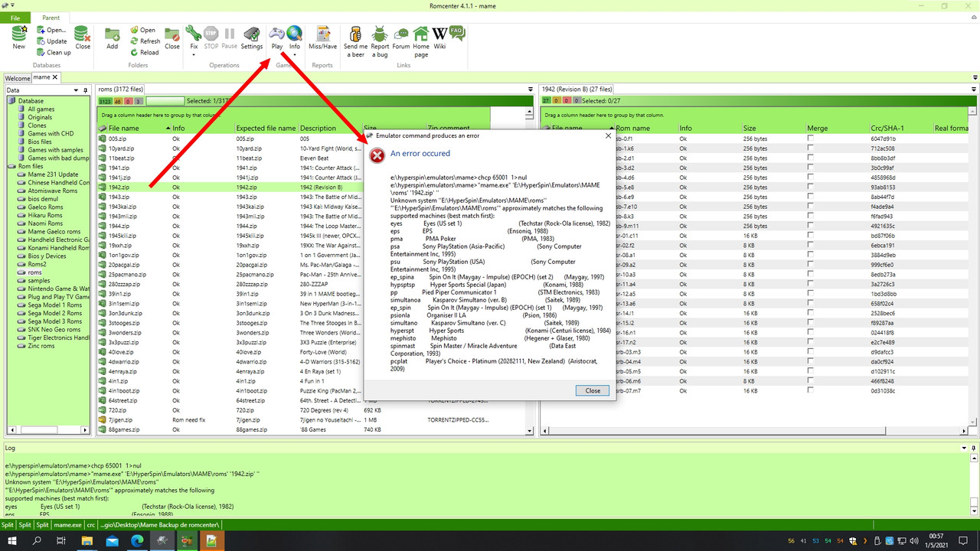Toggle Merge checkbox for sb-3.d2
980x551 pixels.
(811, 168)
